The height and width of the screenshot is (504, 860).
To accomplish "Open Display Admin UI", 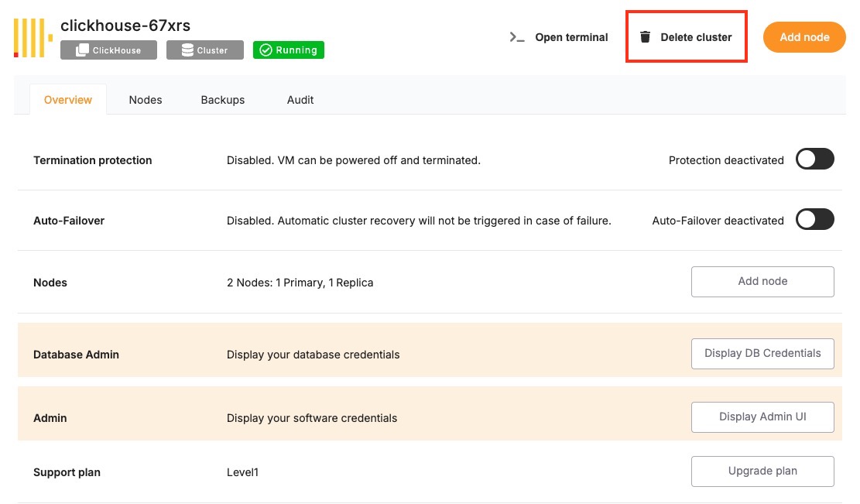I will 762,417.
